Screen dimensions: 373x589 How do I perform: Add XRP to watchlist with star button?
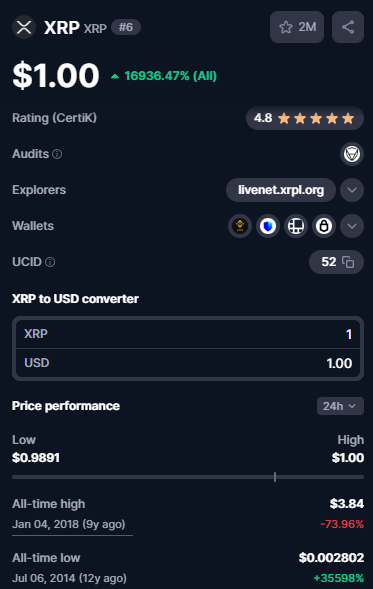(x=297, y=27)
